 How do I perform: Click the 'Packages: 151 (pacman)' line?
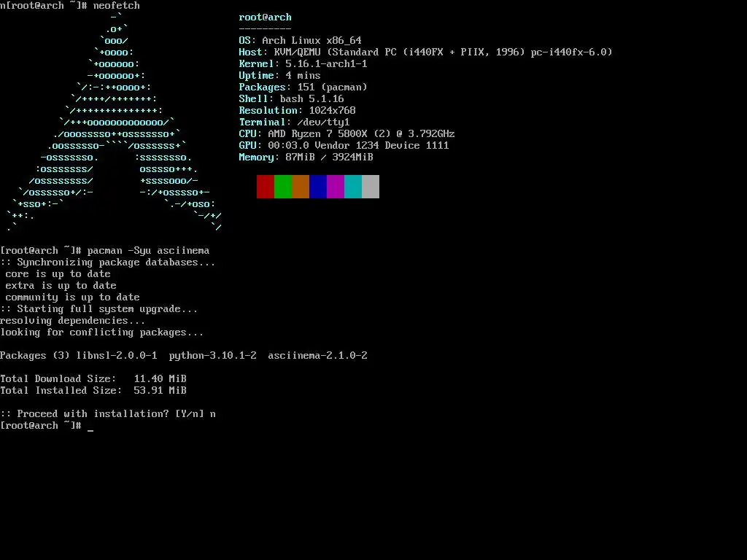(x=303, y=87)
